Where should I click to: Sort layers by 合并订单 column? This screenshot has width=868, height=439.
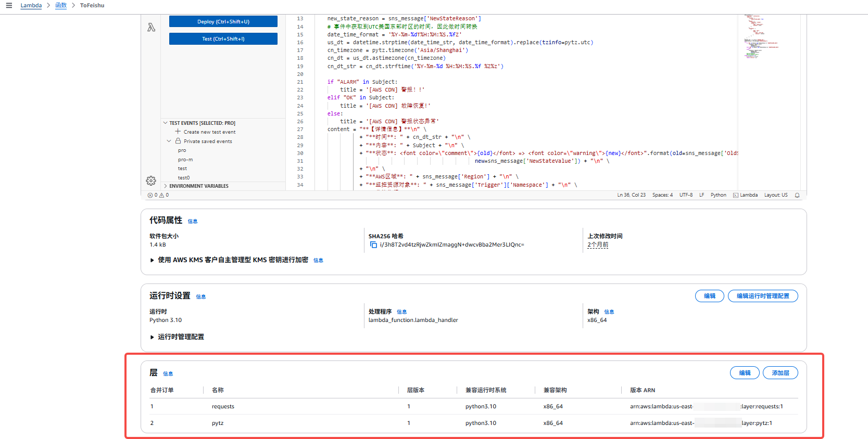tap(162, 390)
